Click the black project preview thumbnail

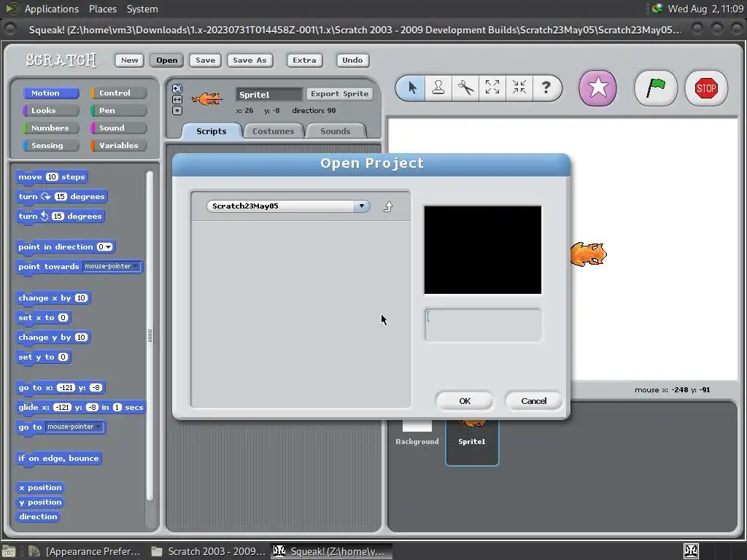click(x=483, y=250)
